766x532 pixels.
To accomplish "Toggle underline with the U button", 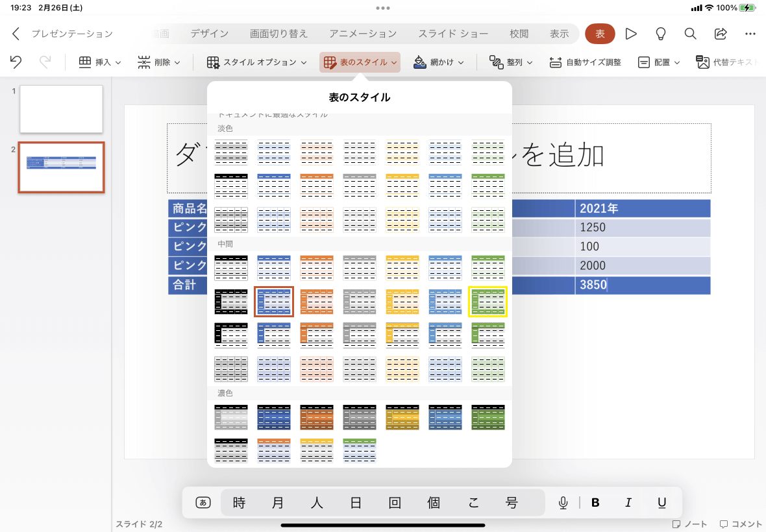I will pyautogui.click(x=662, y=503).
